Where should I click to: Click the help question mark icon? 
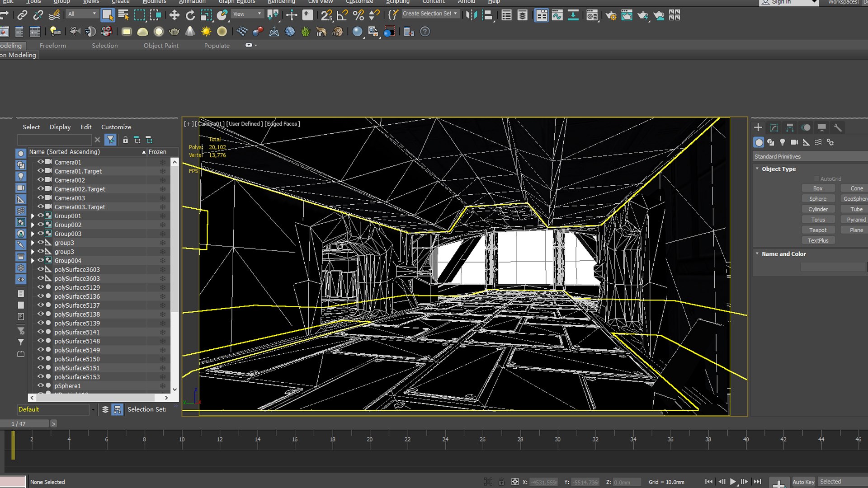coord(425,32)
